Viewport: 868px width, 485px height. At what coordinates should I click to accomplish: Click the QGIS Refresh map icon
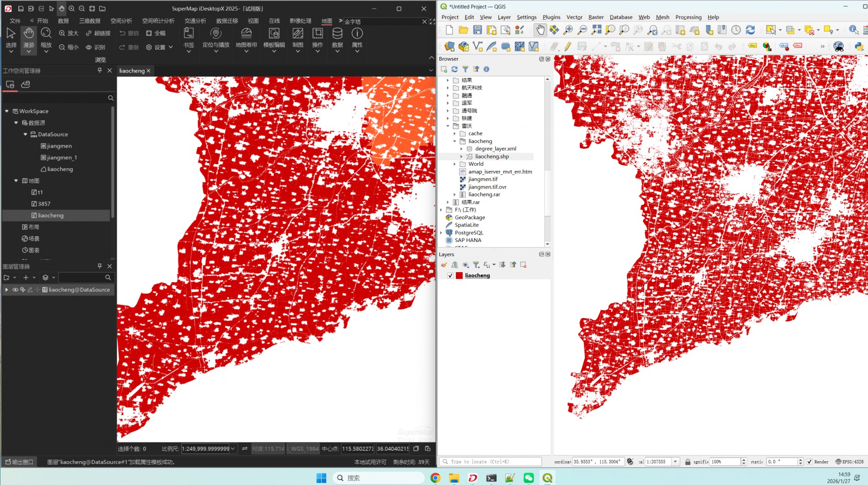pyautogui.click(x=750, y=30)
